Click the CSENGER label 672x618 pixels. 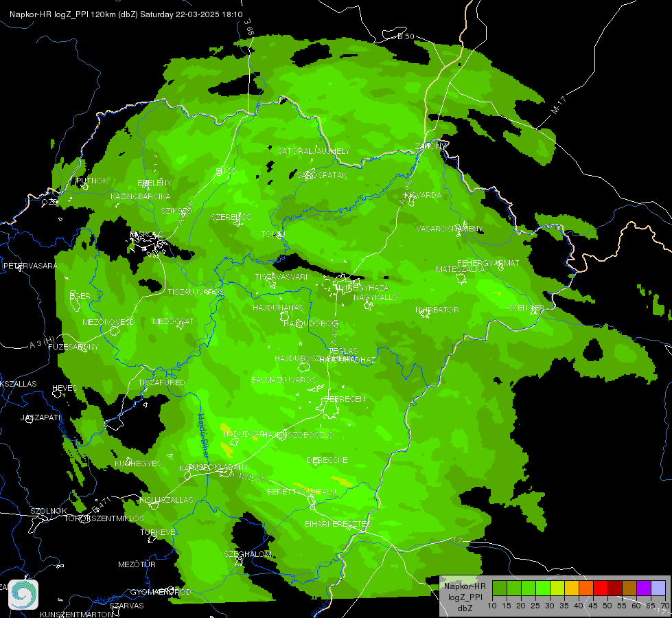[x=526, y=308]
